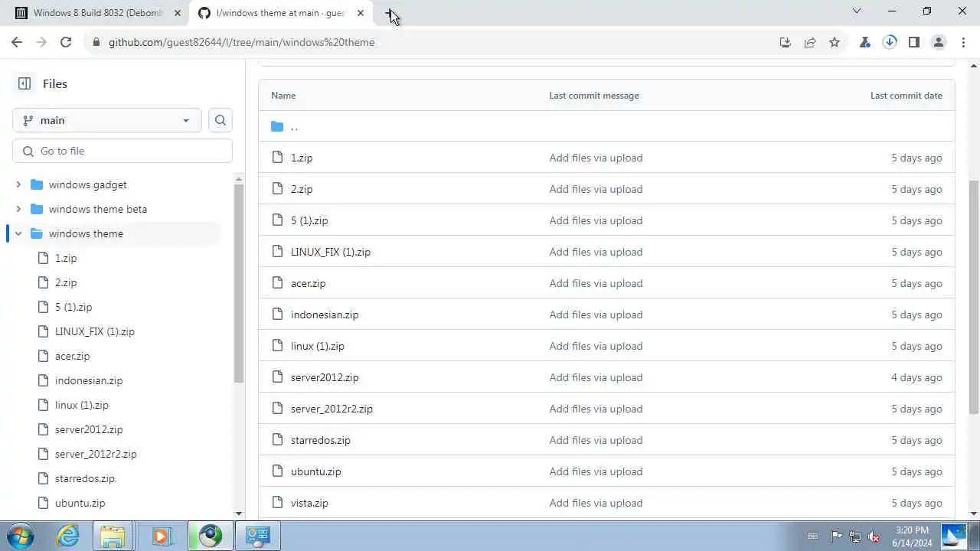Focus the Go to file search field
This screenshot has width=980, height=551.
122,151
